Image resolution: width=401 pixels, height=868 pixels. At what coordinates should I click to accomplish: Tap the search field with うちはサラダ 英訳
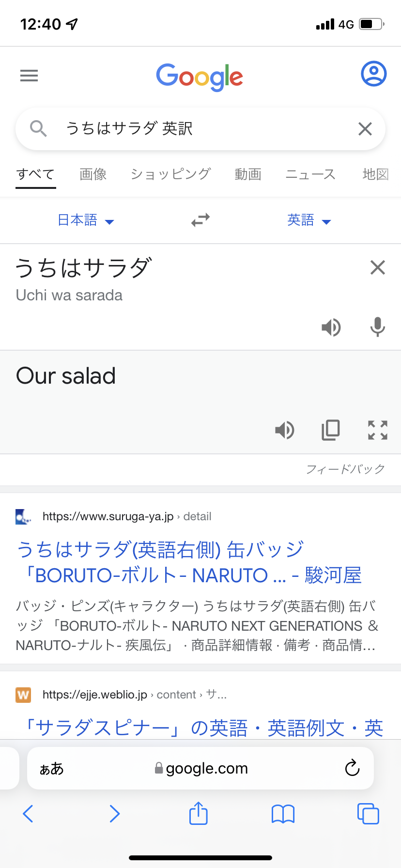[194, 129]
